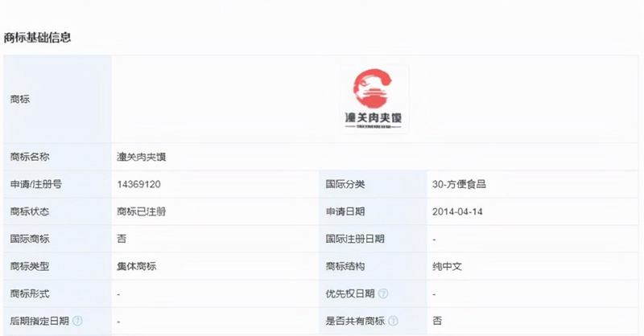Select the 商标形式 field label
The height and width of the screenshot is (336, 644).
pos(30,293)
